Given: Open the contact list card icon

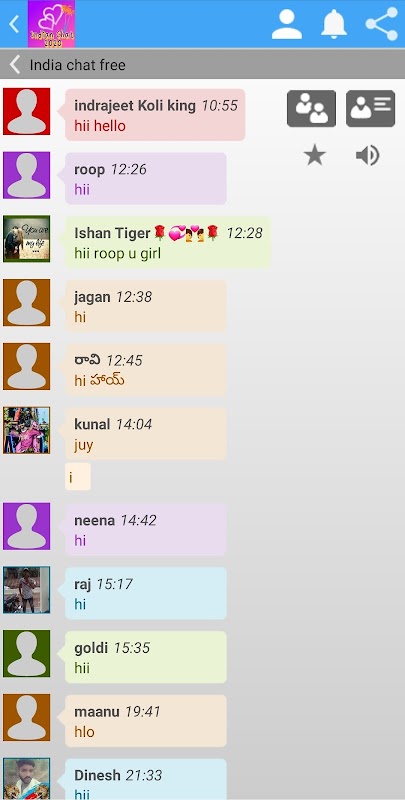Looking at the screenshot, I should click(370, 108).
